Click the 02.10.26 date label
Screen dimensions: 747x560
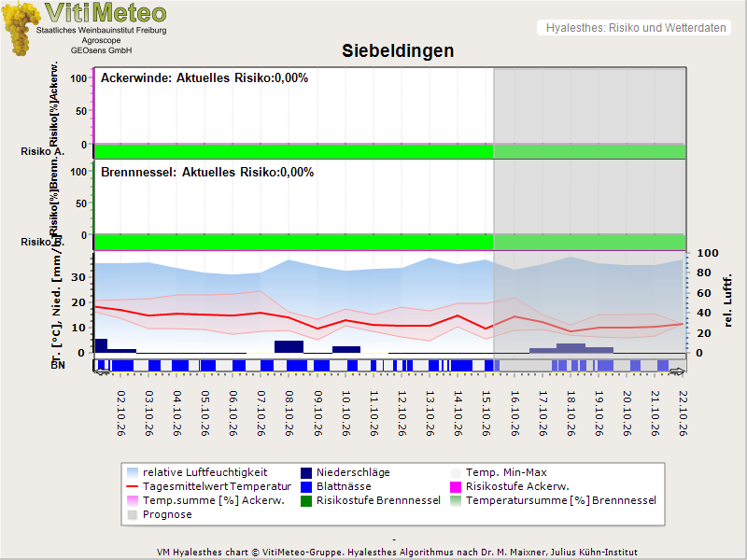121,413
